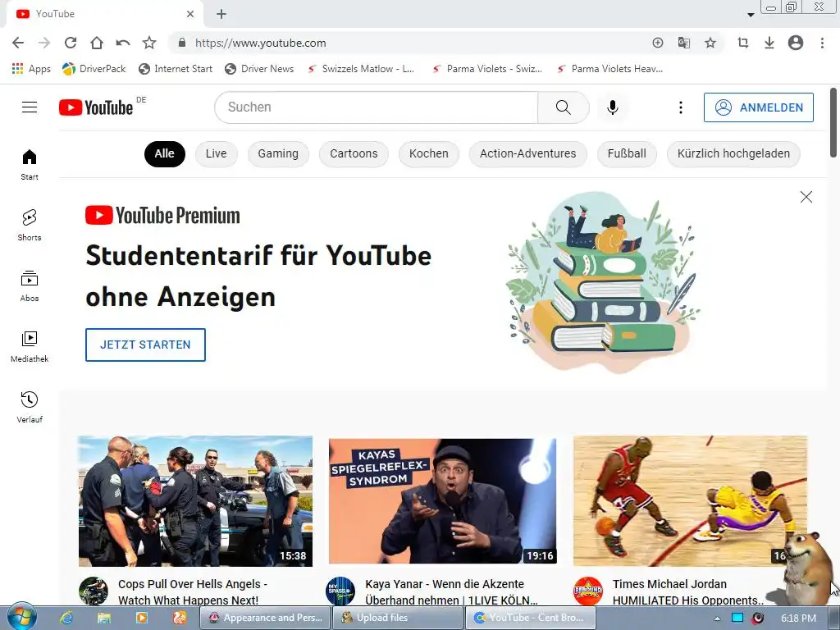Open YouTube settings three-dot menu
The image size is (840, 630).
(680, 107)
